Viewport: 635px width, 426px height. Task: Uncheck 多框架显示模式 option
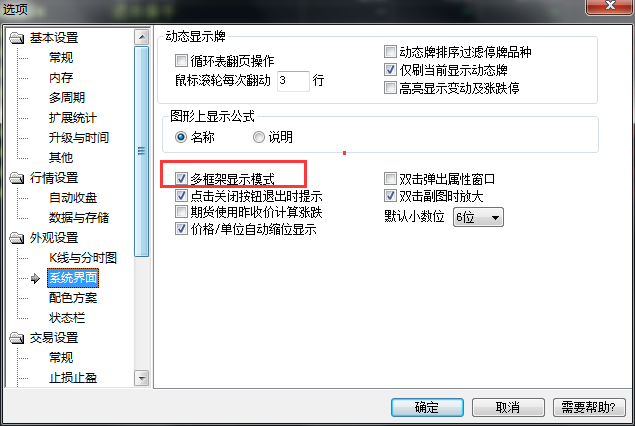click(181, 179)
